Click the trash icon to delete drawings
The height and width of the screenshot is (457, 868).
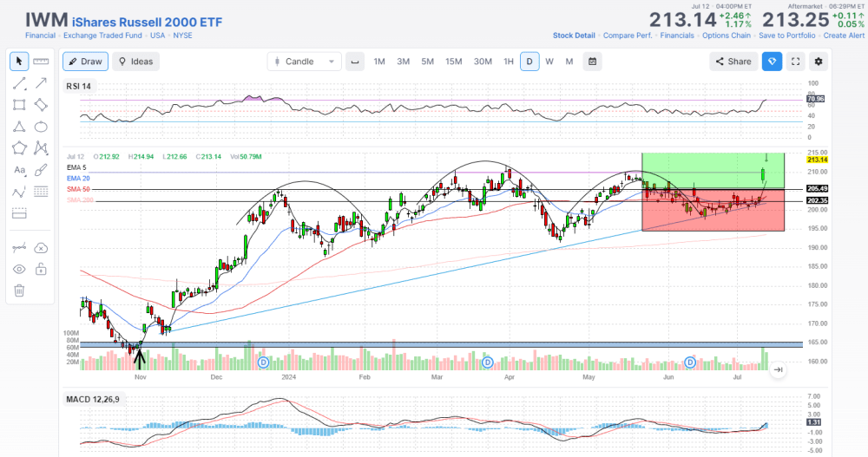tap(19, 291)
